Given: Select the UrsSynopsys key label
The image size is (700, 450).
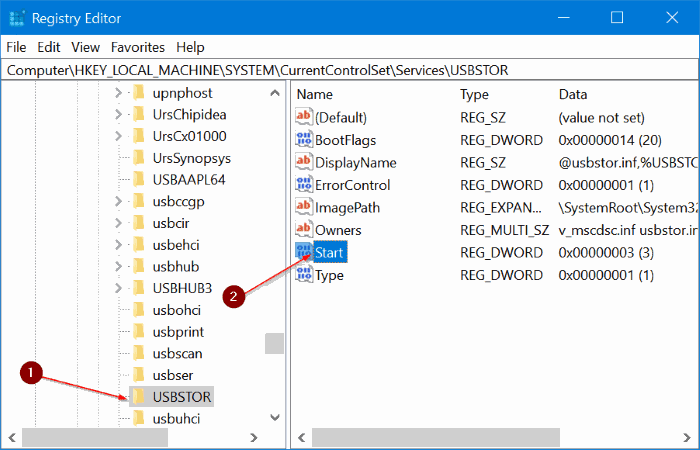Looking at the screenshot, I should (192, 158).
